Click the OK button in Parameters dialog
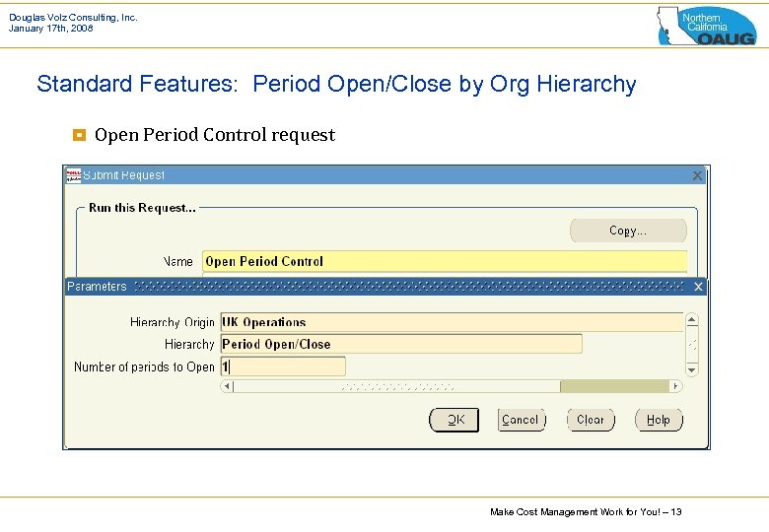Viewport: 769px width, 532px height. coord(454,420)
